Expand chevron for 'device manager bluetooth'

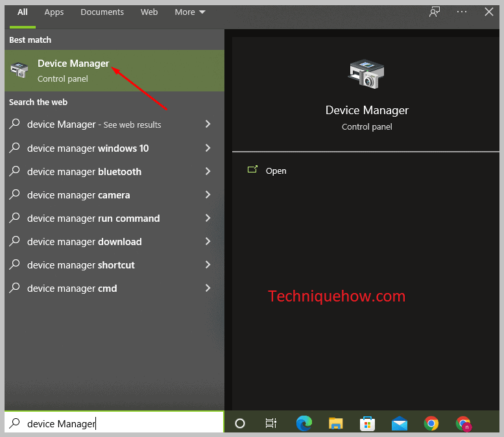click(208, 171)
